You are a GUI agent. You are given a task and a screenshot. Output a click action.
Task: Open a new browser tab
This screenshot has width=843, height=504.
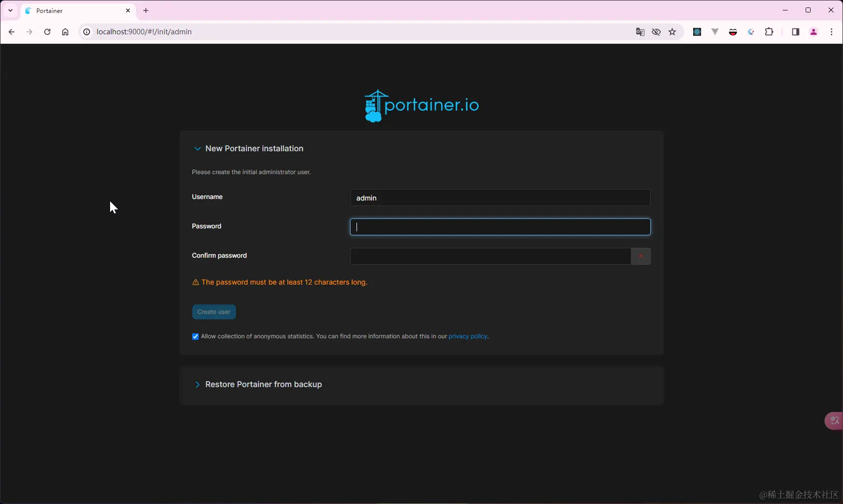point(146,10)
